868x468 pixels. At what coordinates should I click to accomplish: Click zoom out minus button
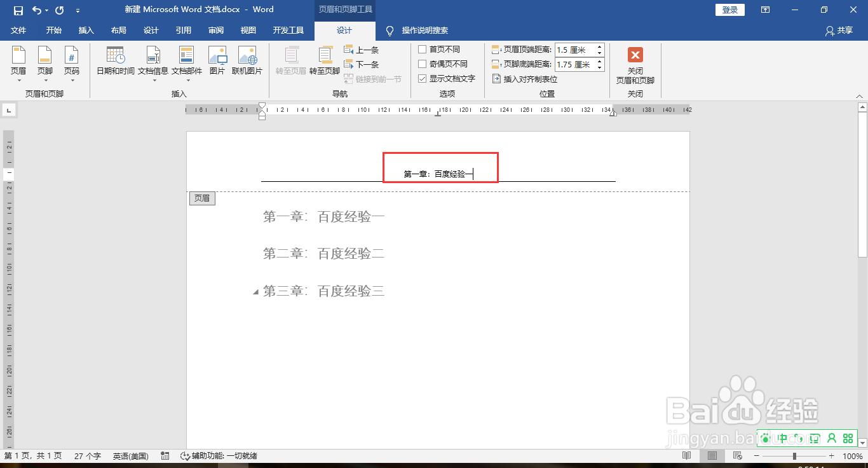click(756, 456)
